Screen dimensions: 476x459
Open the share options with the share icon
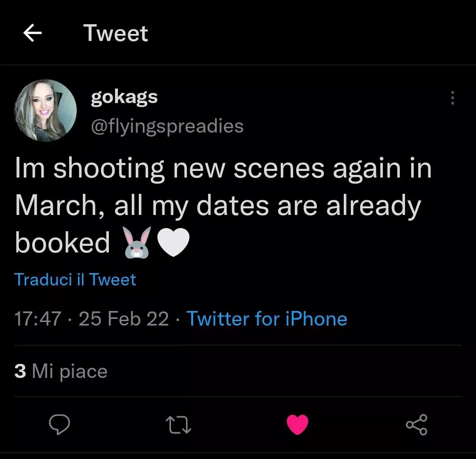click(x=416, y=424)
